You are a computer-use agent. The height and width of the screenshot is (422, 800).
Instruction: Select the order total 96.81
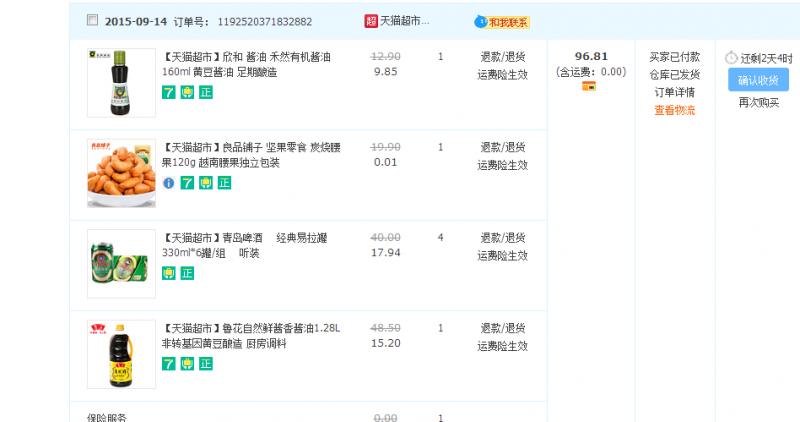click(x=591, y=56)
